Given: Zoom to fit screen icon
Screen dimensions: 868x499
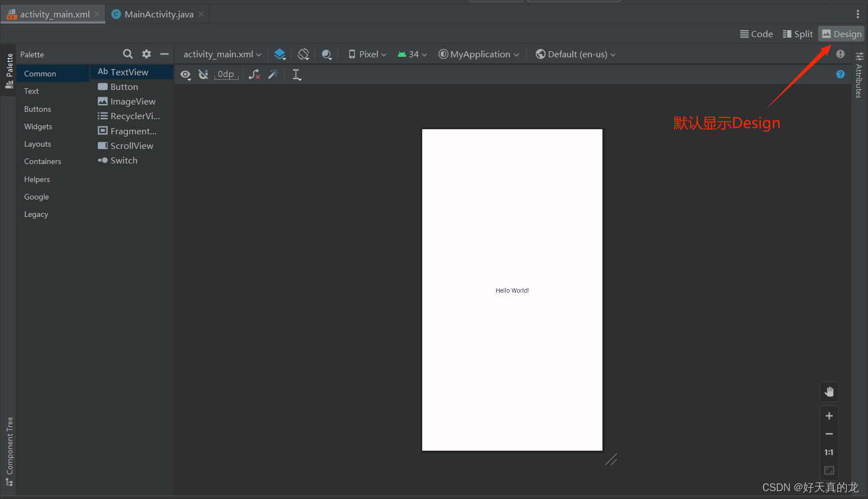Looking at the screenshot, I should [829, 470].
